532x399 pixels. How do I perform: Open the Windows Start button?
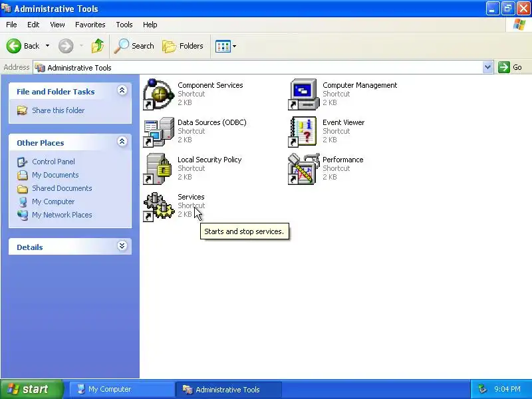click(x=31, y=389)
